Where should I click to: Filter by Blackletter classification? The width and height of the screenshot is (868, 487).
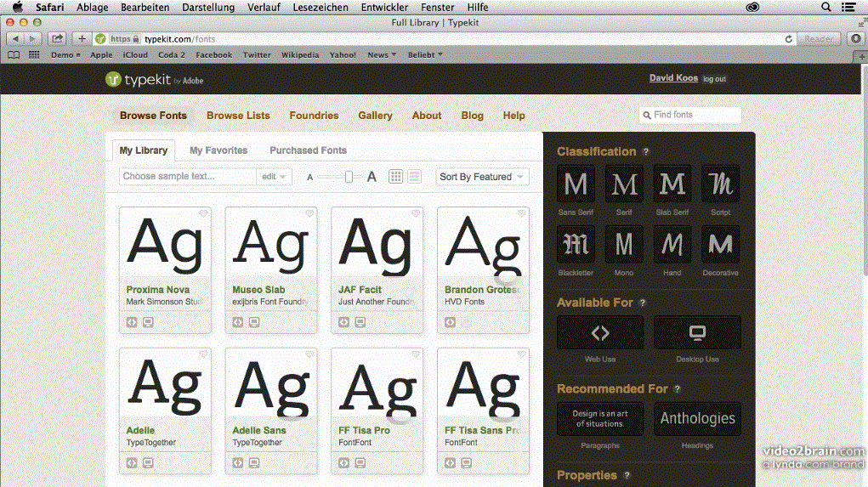point(576,244)
